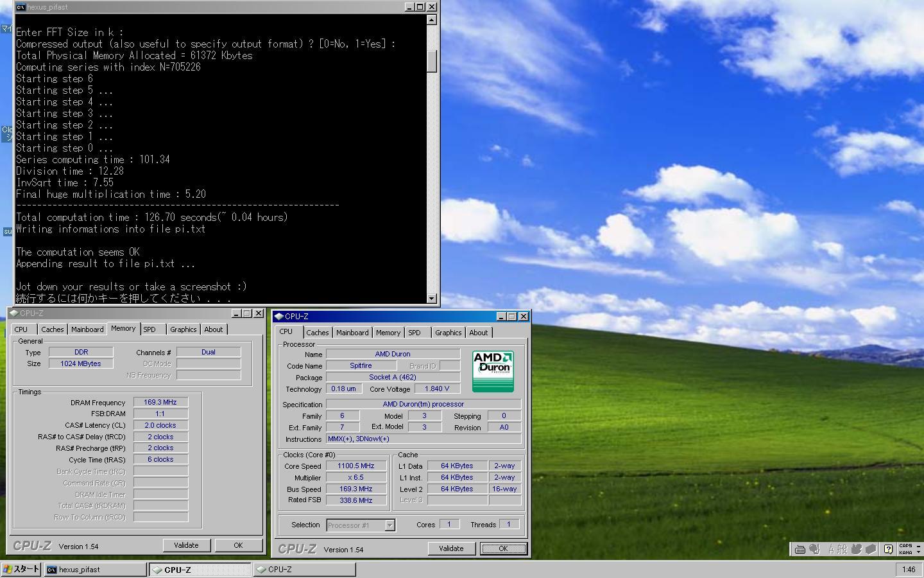Click the console scrollbar up arrow
The image size is (924, 578).
click(x=432, y=20)
